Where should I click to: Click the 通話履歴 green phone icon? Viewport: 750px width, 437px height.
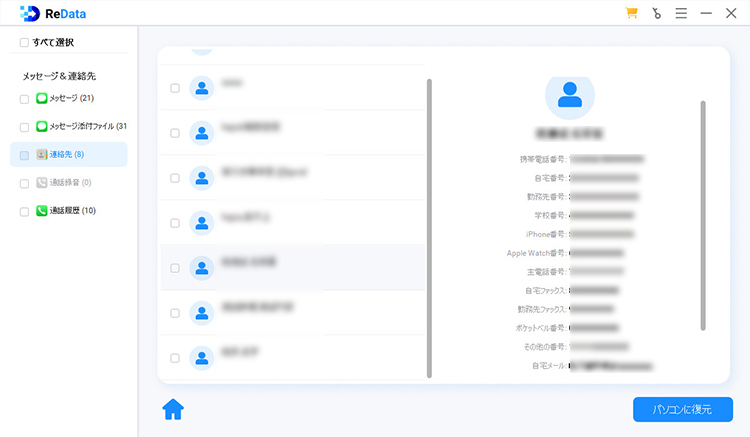[42, 211]
